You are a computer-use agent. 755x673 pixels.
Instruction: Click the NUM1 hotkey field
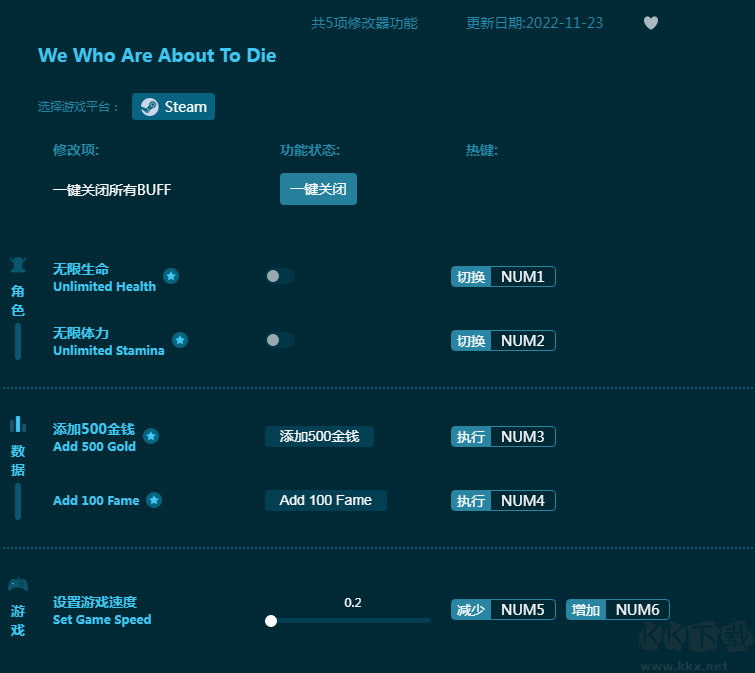tap(522, 276)
